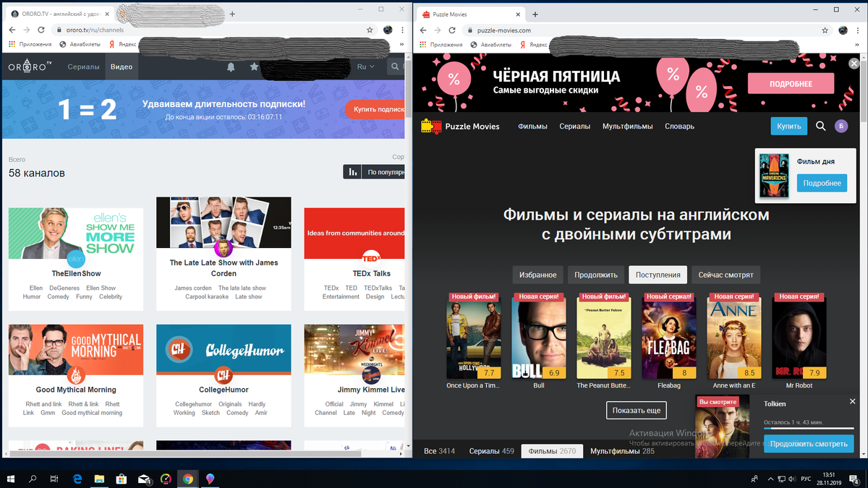Screen dimensions: 868x488
Task: Open Chrome menu in Ororo window
Action: pos(403,30)
